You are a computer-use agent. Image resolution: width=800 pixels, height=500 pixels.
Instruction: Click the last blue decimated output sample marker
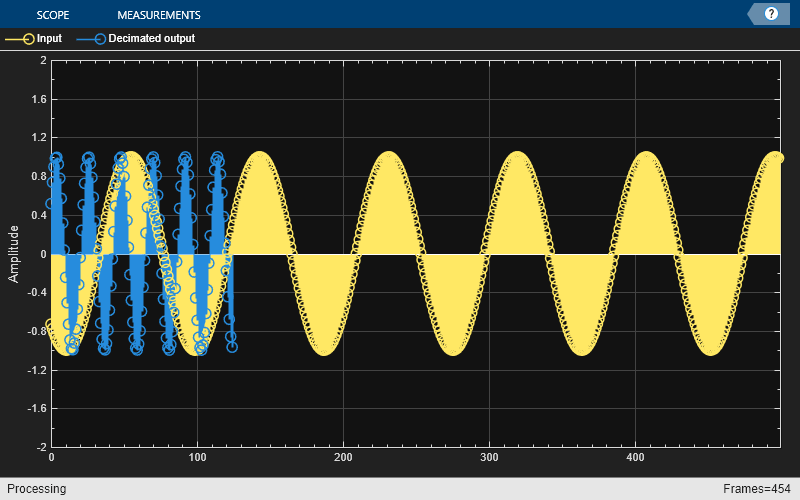[232, 347]
